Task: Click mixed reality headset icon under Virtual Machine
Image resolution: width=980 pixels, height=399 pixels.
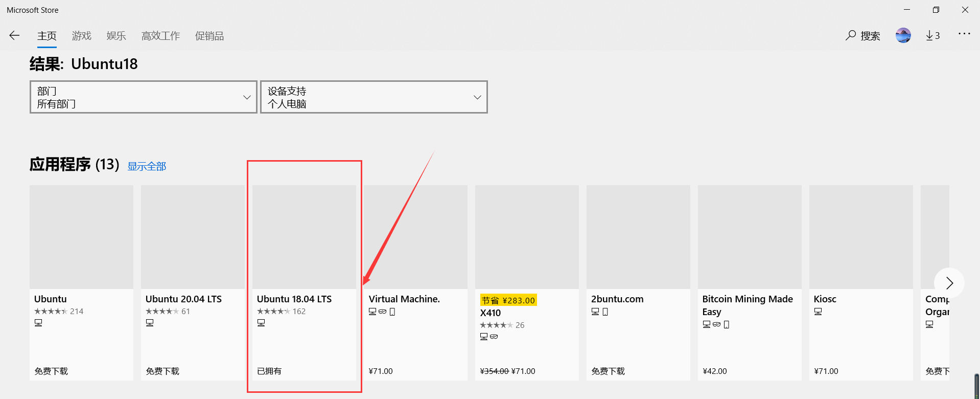Action: 383,312
